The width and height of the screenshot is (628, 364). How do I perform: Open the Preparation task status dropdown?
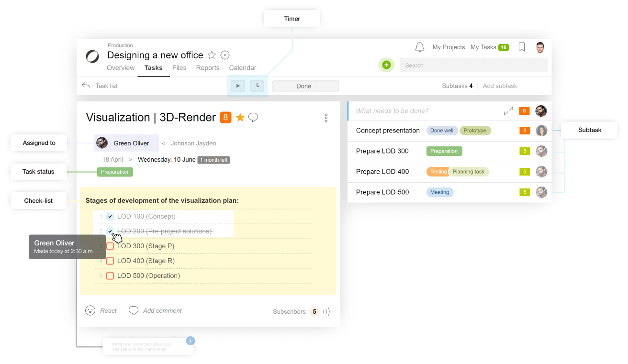pos(115,172)
